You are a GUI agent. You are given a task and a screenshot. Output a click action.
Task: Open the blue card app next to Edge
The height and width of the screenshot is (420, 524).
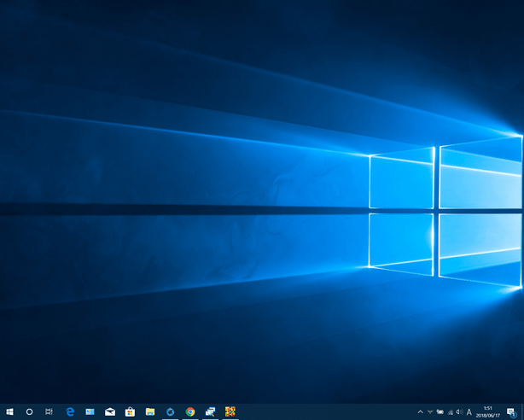point(90,411)
